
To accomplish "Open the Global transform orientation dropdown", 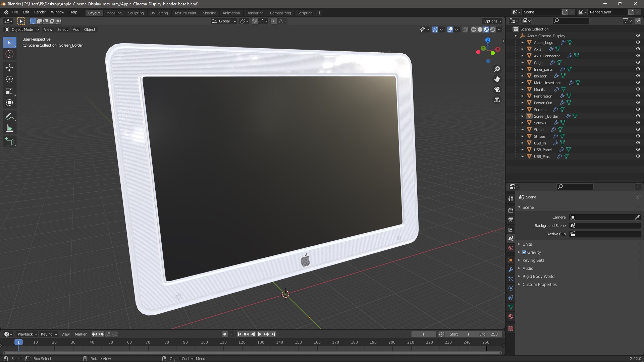I will (x=224, y=21).
